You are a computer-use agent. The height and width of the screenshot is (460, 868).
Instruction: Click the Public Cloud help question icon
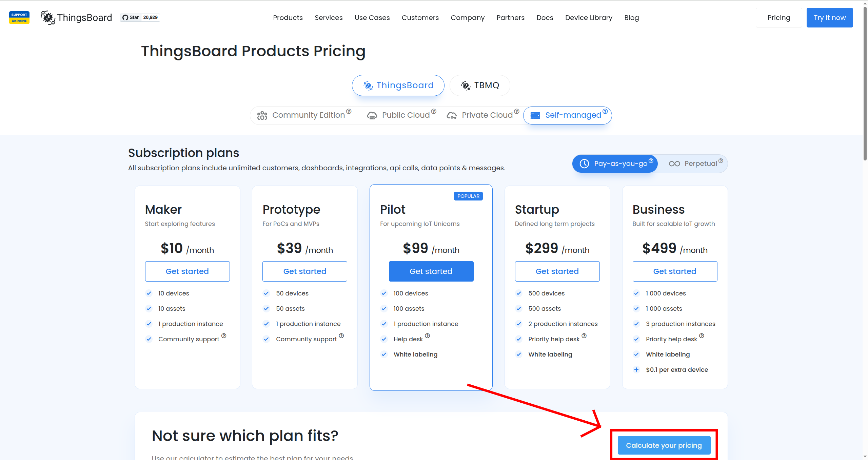tap(434, 112)
